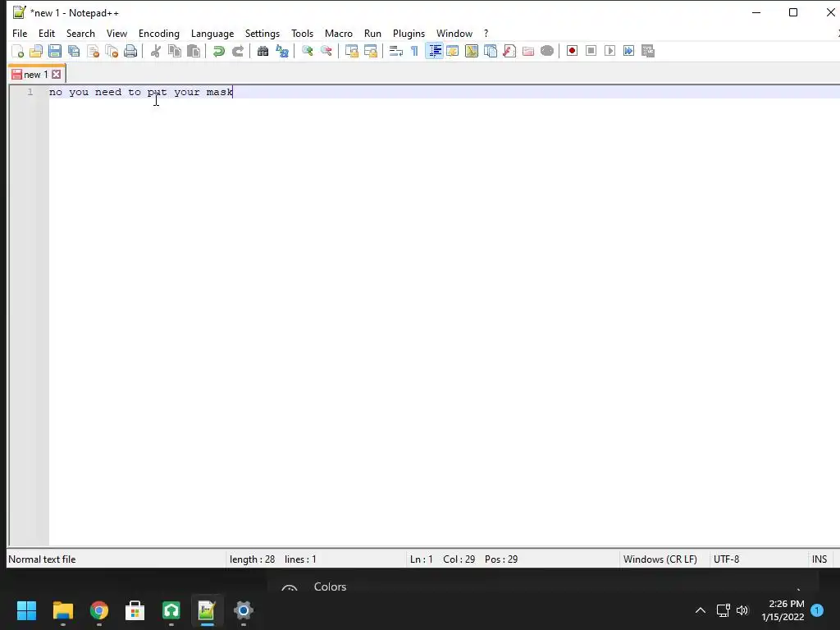The image size is (840, 630).
Task: Open the Language menu
Action: 212,33
